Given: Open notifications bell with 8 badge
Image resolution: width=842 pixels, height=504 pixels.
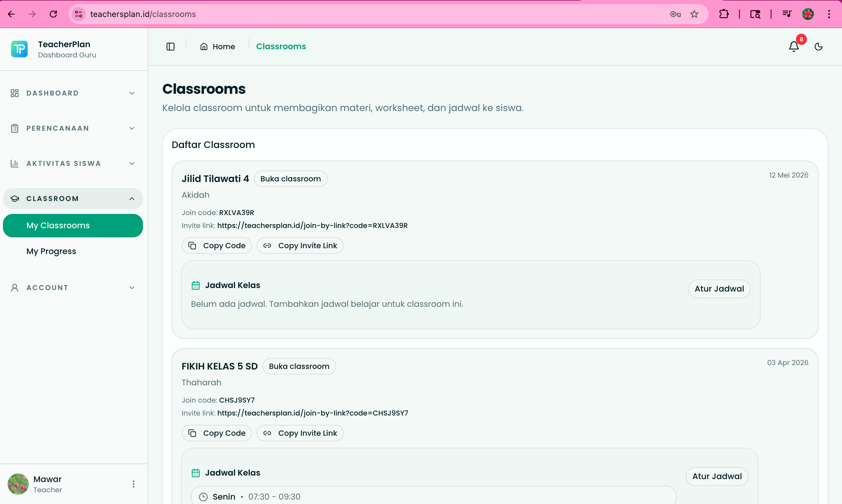Looking at the screenshot, I should click(x=794, y=46).
